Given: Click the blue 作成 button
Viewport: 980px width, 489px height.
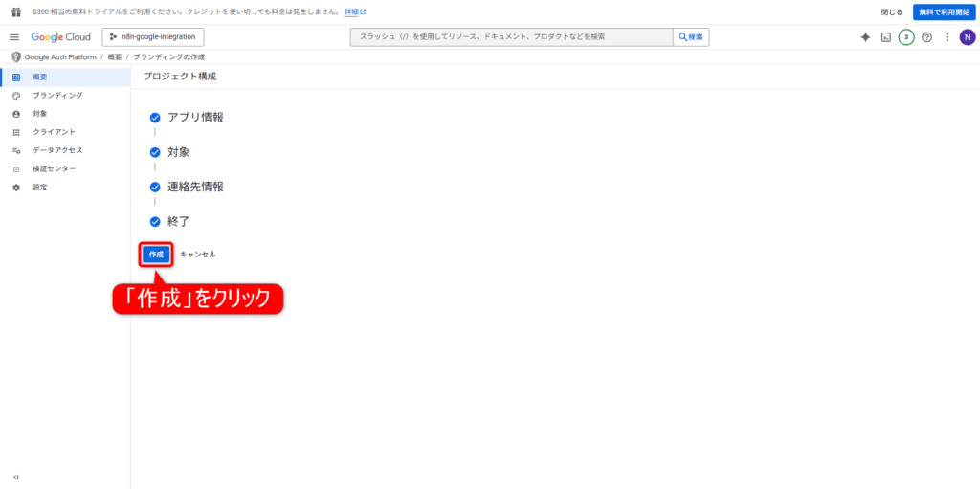Looking at the screenshot, I should pos(156,255).
